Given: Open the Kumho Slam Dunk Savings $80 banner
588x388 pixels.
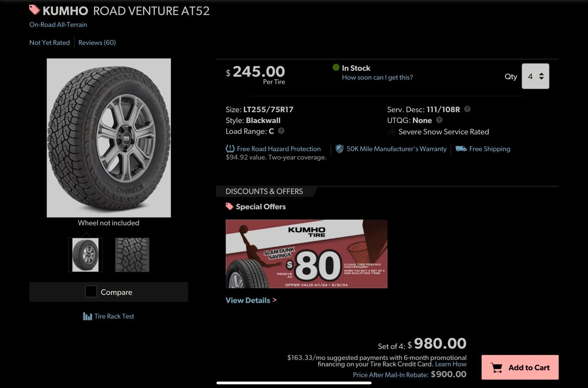Looking at the screenshot, I should (306, 254).
